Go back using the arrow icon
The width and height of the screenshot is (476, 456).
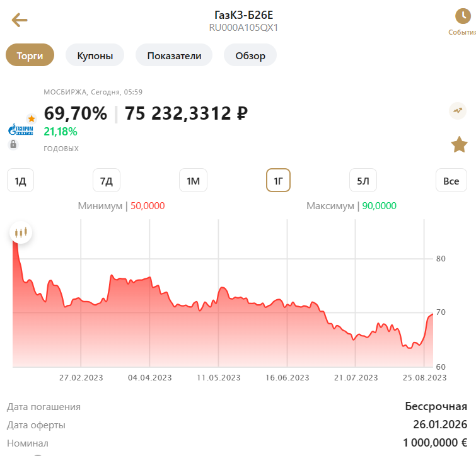[20, 20]
